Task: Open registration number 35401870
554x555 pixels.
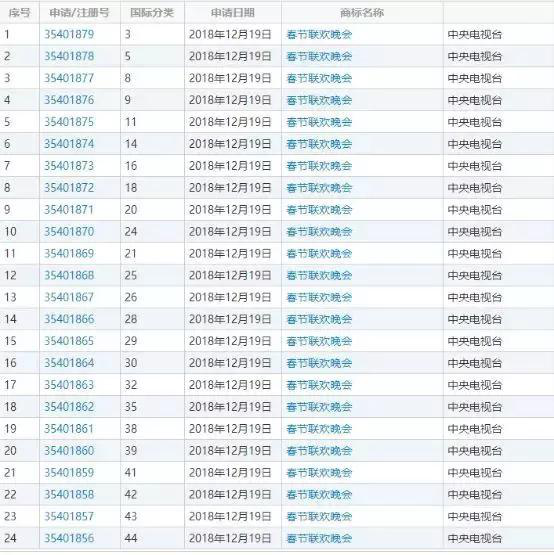Action: pyautogui.click(x=69, y=231)
